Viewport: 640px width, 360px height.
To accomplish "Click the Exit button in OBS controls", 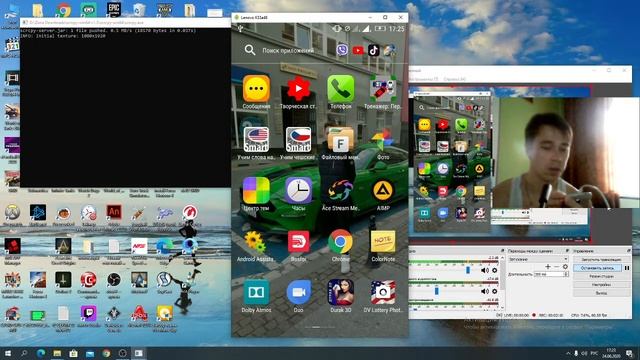I will (601, 293).
